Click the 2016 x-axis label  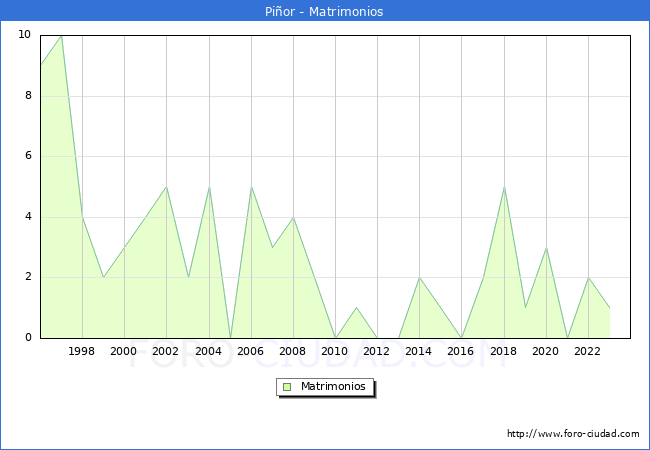(x=461, y=351)
